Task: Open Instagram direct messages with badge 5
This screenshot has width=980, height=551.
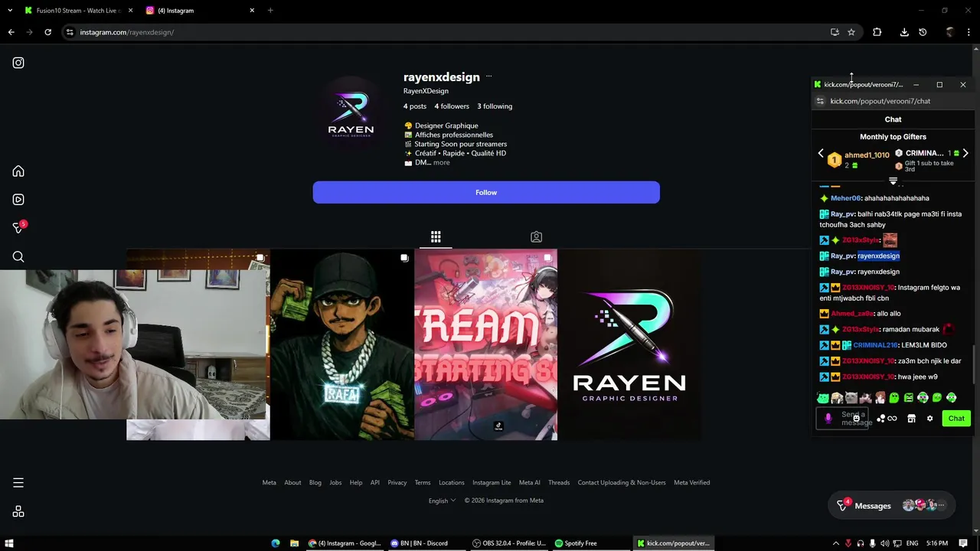Action: coord(19,227)
